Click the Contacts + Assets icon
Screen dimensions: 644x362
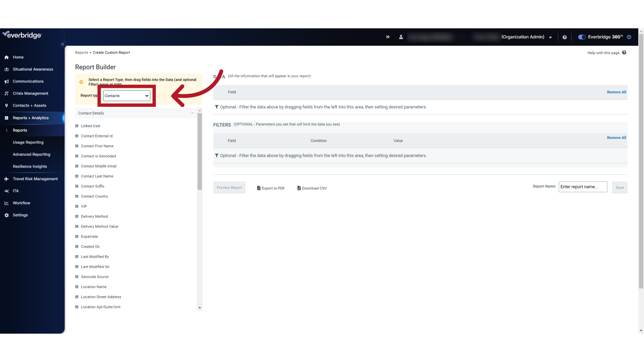pos(7,105)
